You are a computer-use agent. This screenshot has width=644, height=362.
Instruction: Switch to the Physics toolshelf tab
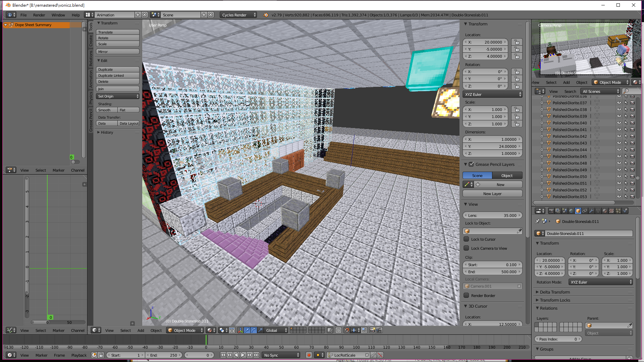point(91,98)
